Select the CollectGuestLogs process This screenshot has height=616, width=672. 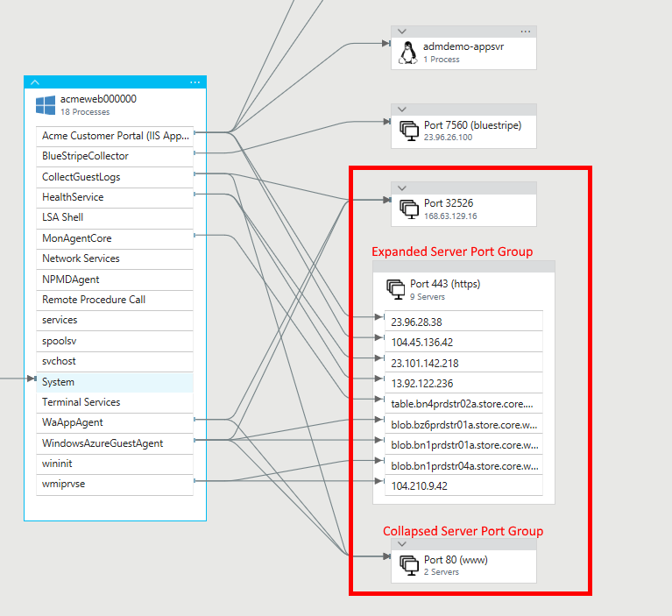115,177
